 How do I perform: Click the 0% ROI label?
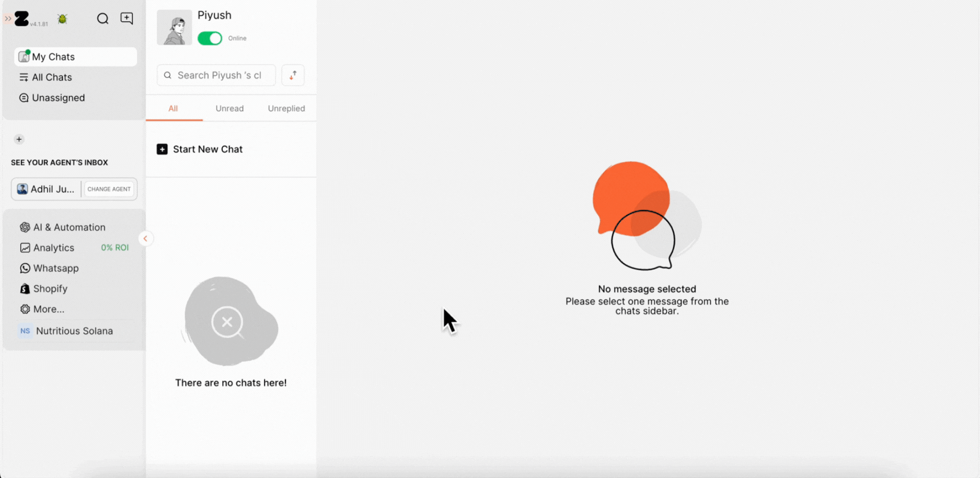(x=114, y=248)
